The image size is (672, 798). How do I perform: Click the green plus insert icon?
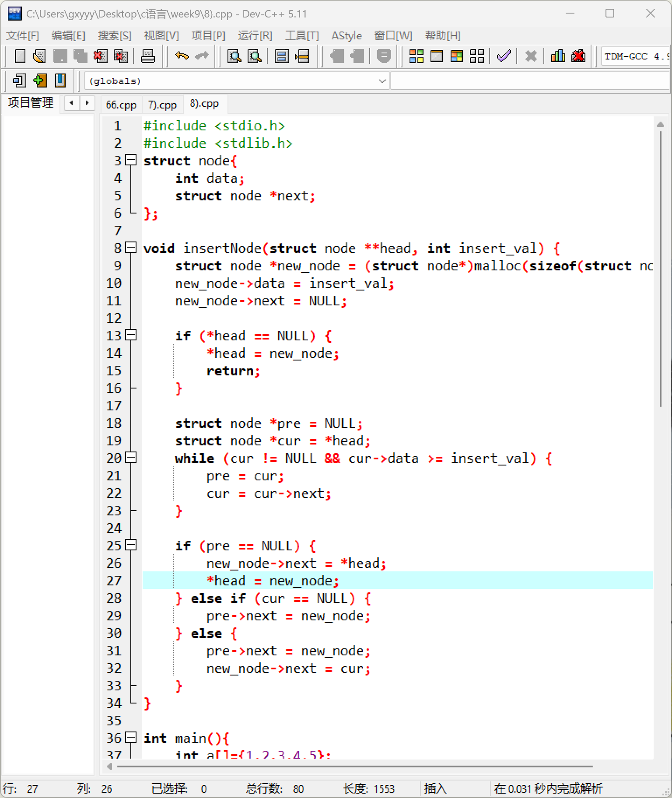(x=40, y=80)
